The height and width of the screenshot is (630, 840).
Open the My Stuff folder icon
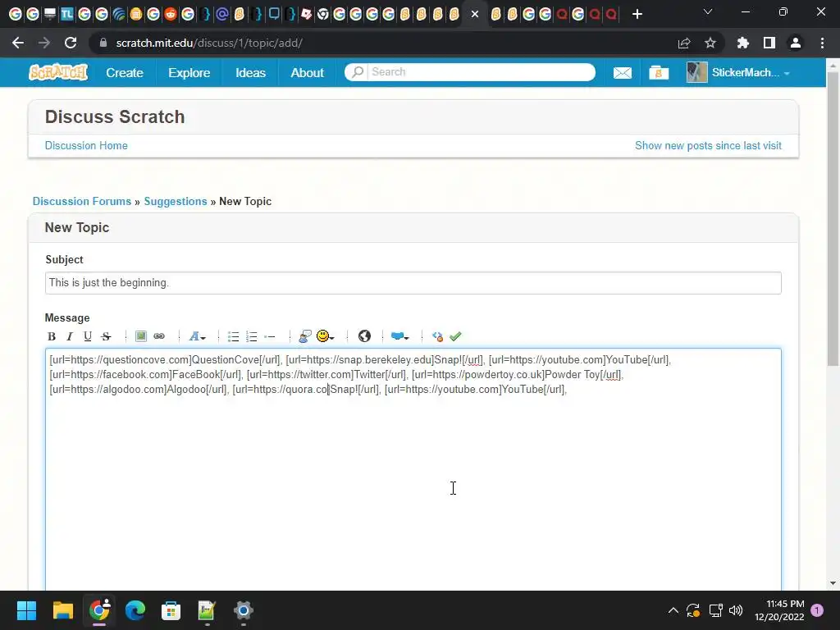(x=659, y=73)
